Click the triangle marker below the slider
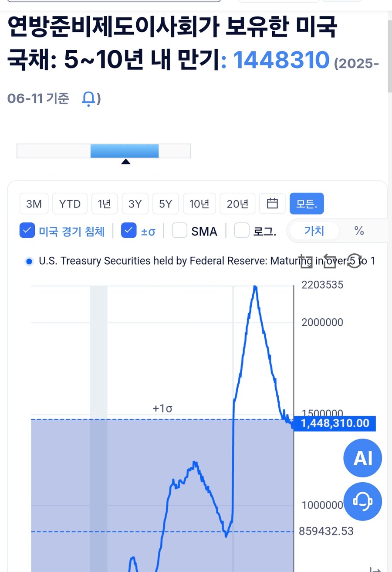The image size is (392, 572). 125,162
